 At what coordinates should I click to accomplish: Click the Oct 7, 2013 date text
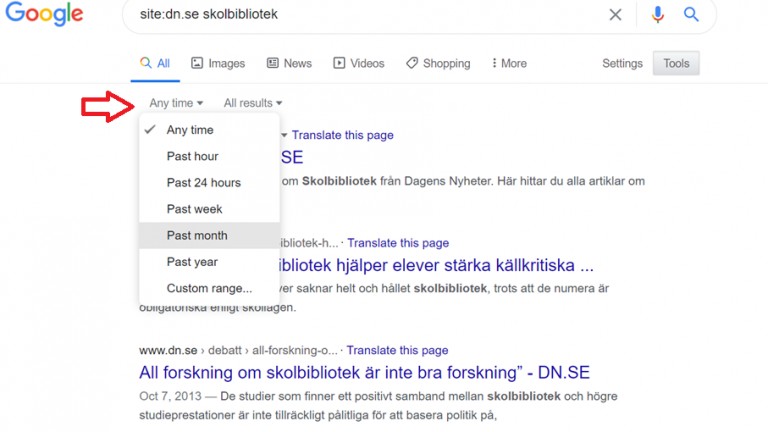click(x=170, y=396)
